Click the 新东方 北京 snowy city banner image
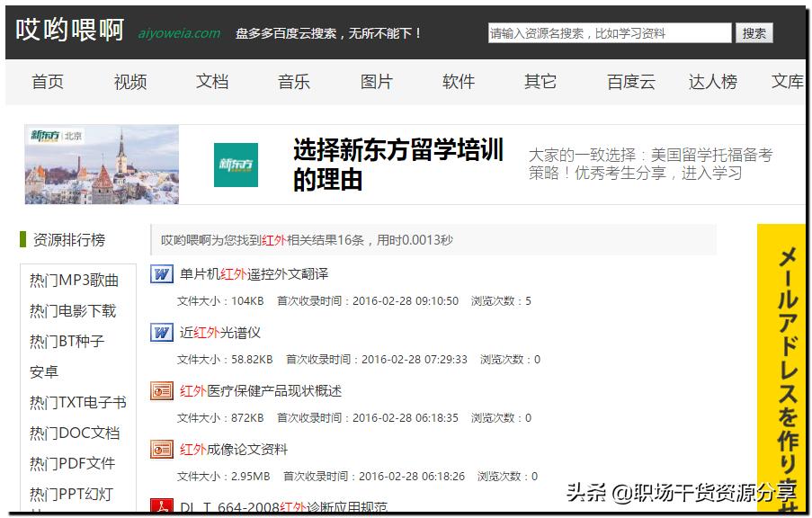Screen dimensions: 812x518 tap(102, 165)
